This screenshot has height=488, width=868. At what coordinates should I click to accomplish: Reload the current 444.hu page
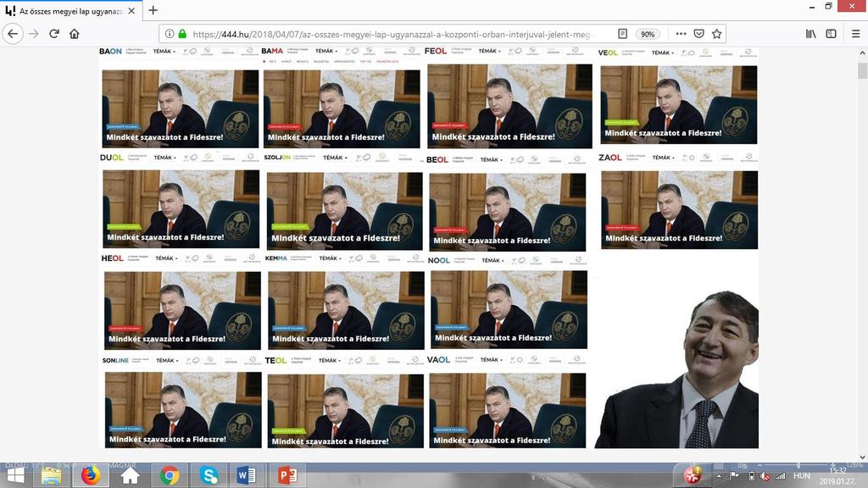tap(54, 34)
